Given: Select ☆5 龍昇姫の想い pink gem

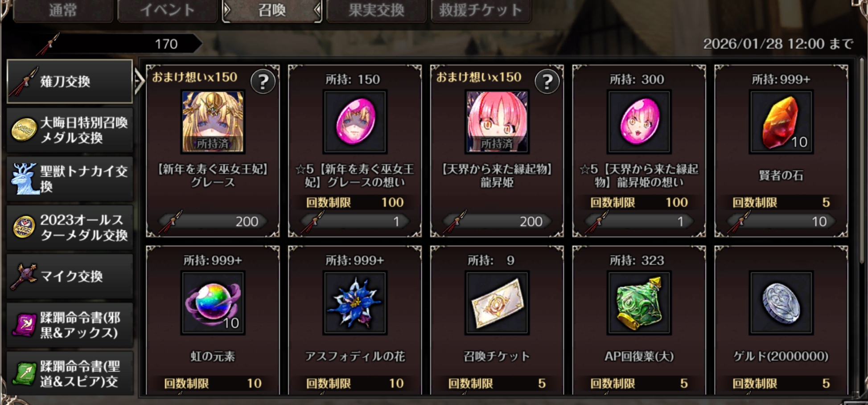Looking at the screenshot, I should tap(639, 122).
